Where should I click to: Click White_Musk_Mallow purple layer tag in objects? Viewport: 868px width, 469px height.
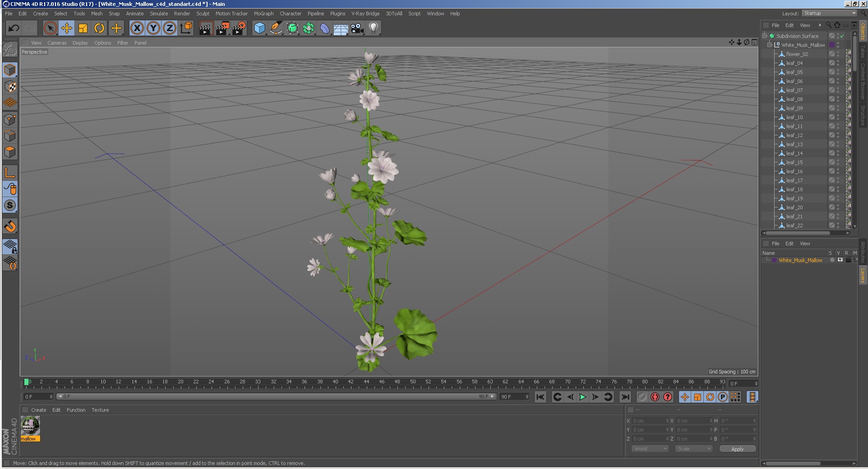click(832, 45)
